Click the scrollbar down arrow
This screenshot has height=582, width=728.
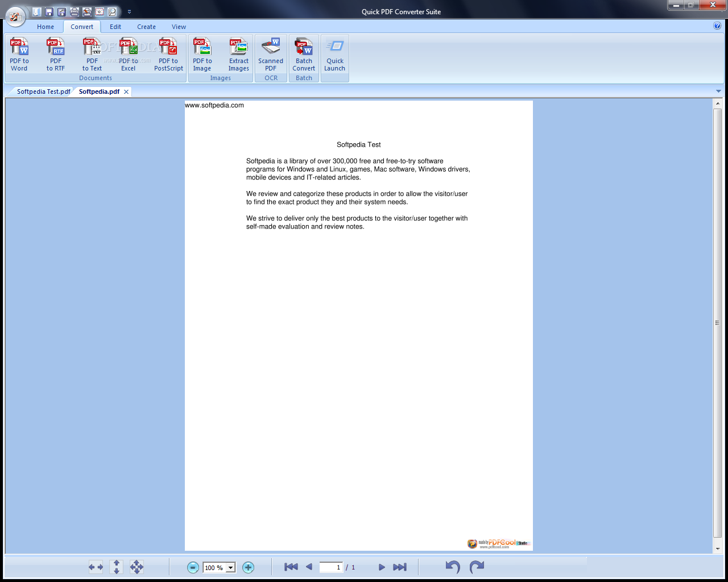coord(717,548)
